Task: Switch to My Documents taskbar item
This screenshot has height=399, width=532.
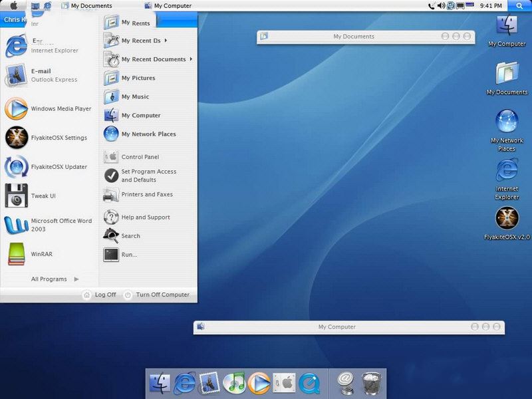Action: coord(87,6)
